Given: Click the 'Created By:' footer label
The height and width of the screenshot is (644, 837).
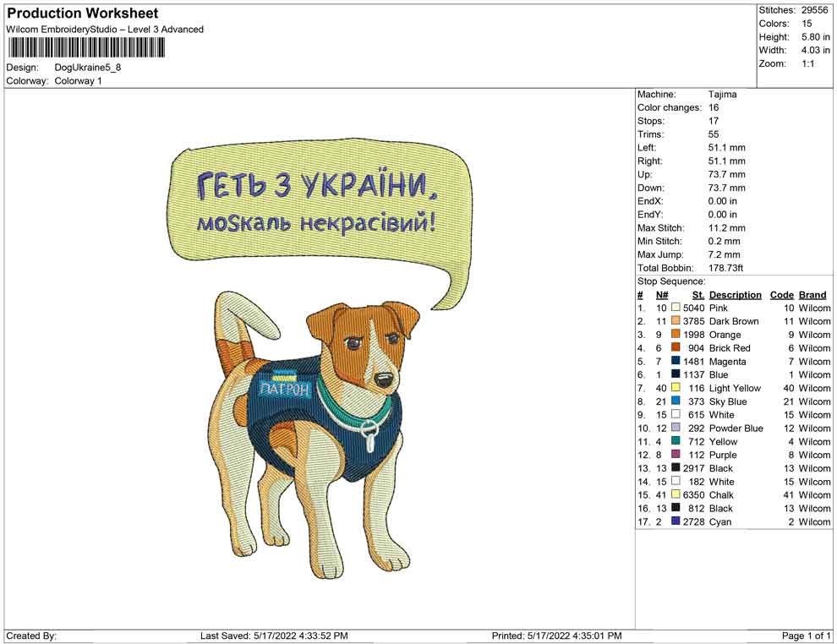Looking at the screenshot, I should pos(31,636).
